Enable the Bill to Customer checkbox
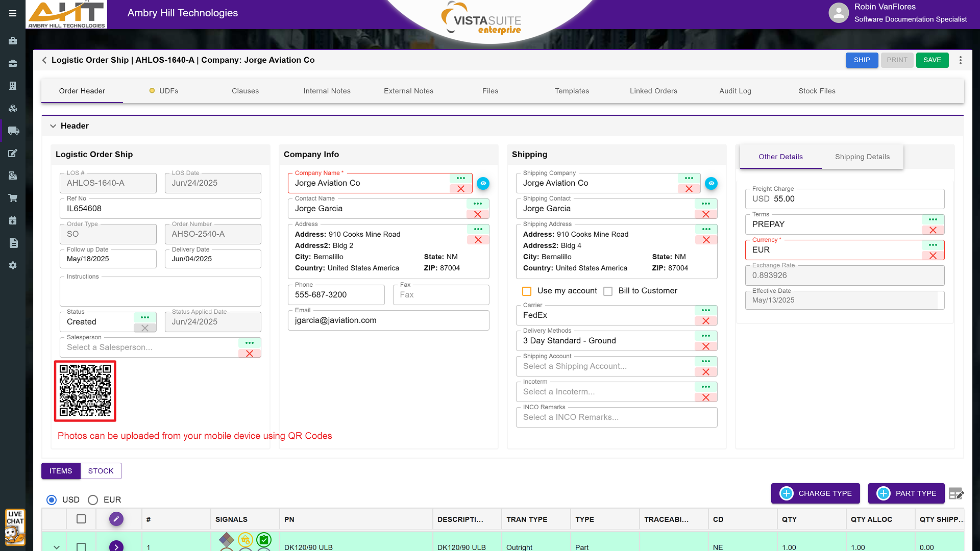This screenshot has height=551, width=980. [x=608, y=291]
